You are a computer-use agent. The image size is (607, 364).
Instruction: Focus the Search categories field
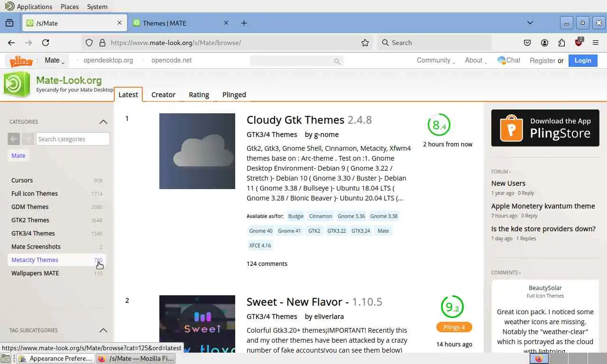pyautogui.click(x=73, y=139)
